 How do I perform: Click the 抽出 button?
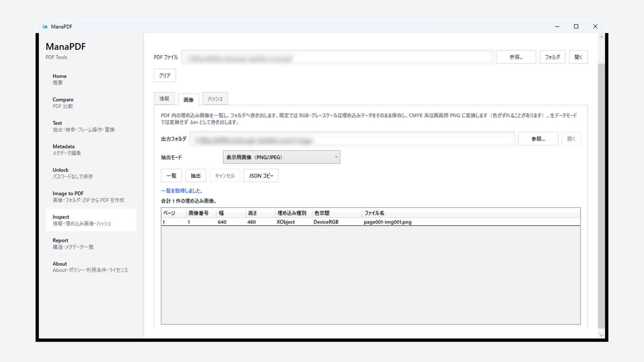point(196,176)
